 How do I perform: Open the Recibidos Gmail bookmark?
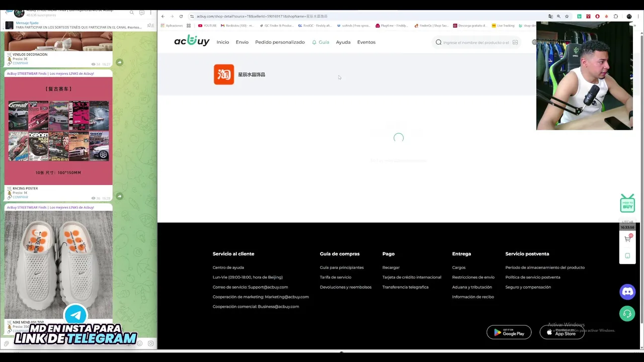click(237, 26)
